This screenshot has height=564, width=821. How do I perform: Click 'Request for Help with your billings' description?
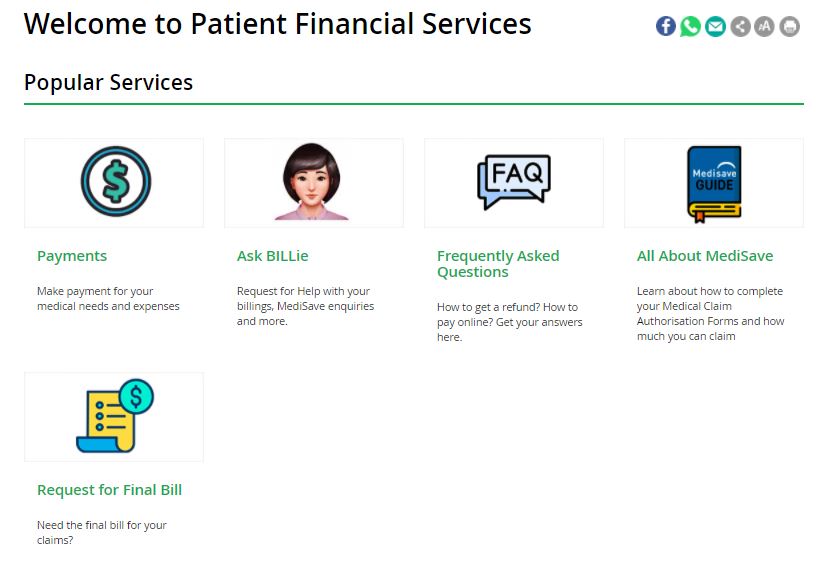(x=305, y=306)
